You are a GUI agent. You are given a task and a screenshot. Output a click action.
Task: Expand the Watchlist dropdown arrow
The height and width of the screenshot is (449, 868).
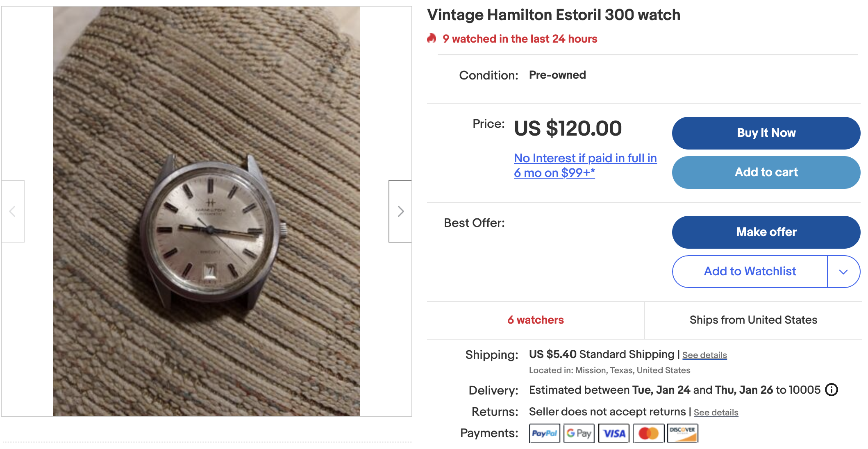point(843,272)
